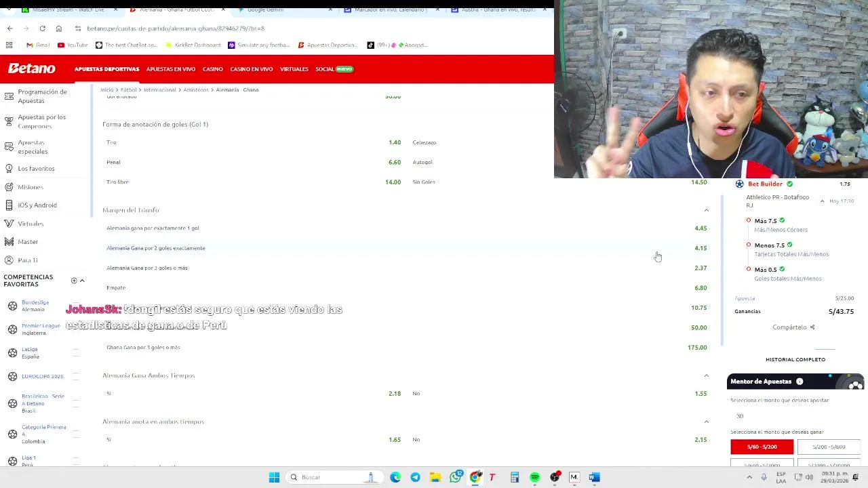
Task: Open the Casino en Vivo tab
Action: coord(251,69)
